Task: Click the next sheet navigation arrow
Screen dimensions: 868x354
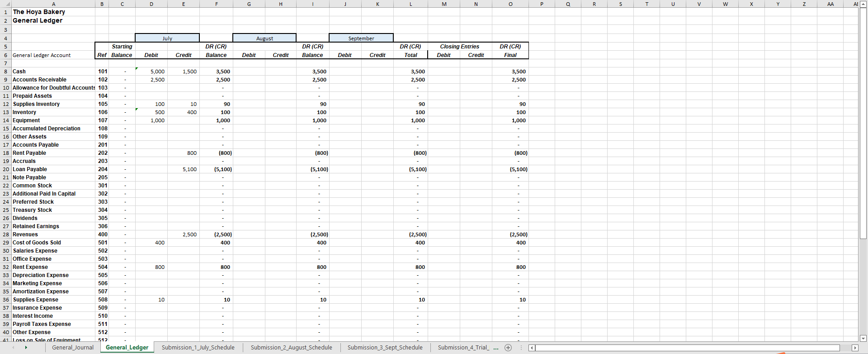Action: pyautogui.click(x=26, y=348)
